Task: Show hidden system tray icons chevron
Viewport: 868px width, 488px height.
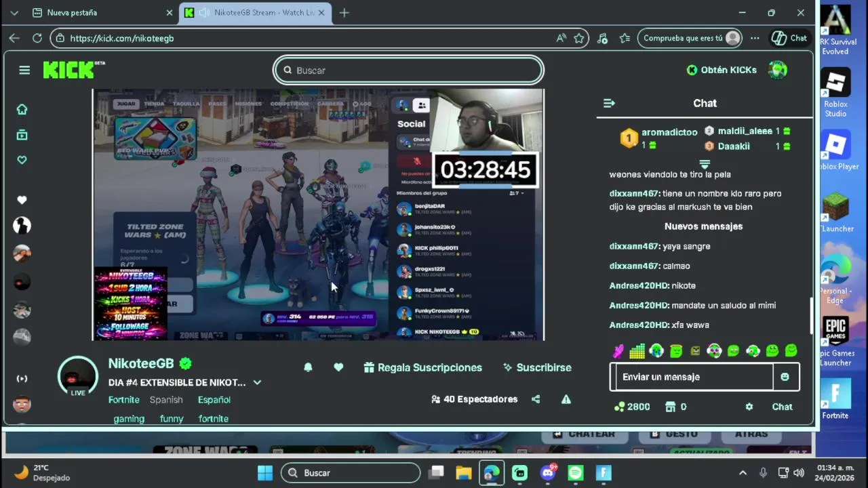Action: point(743,472)
